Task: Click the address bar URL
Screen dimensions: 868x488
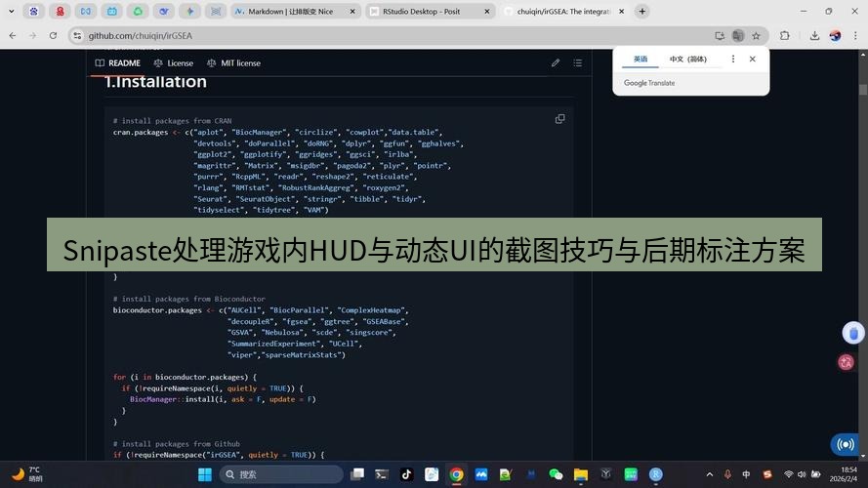Action: pos(141,35)
